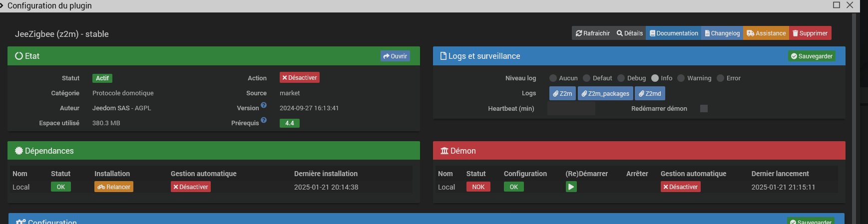This screenshot has width=868, height=224.
Task: View the plugin Changelog
Action: [722, 33]
